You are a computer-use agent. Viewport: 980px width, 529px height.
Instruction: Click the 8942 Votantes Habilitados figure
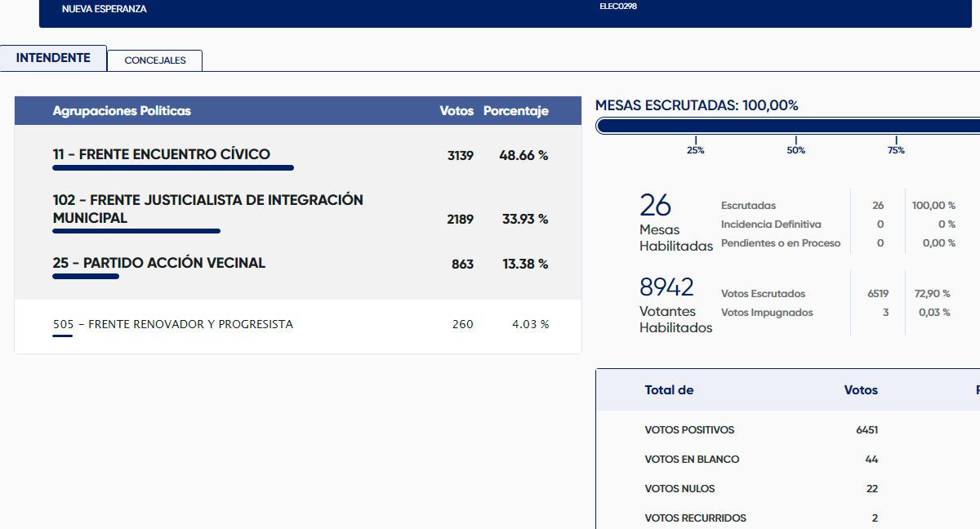(666, 287)
